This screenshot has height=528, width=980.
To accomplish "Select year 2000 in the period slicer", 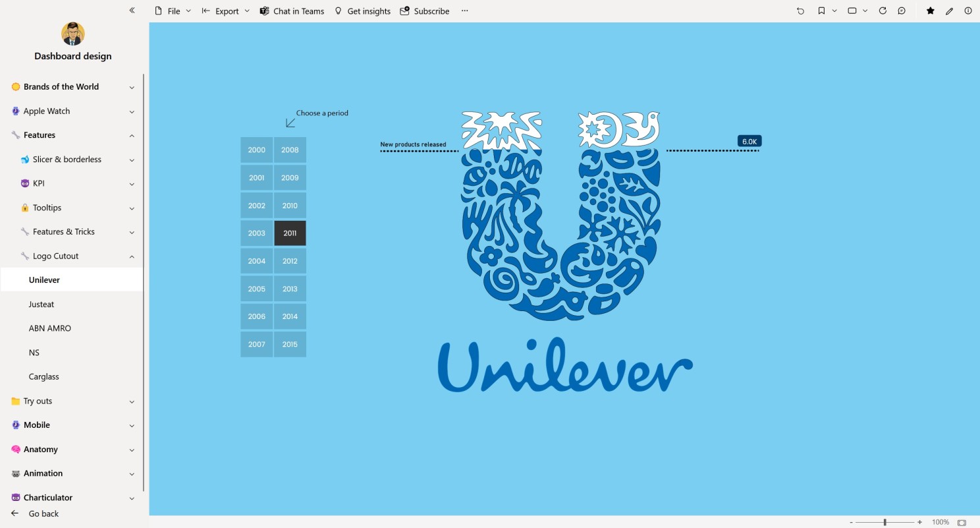I will 257,150.
